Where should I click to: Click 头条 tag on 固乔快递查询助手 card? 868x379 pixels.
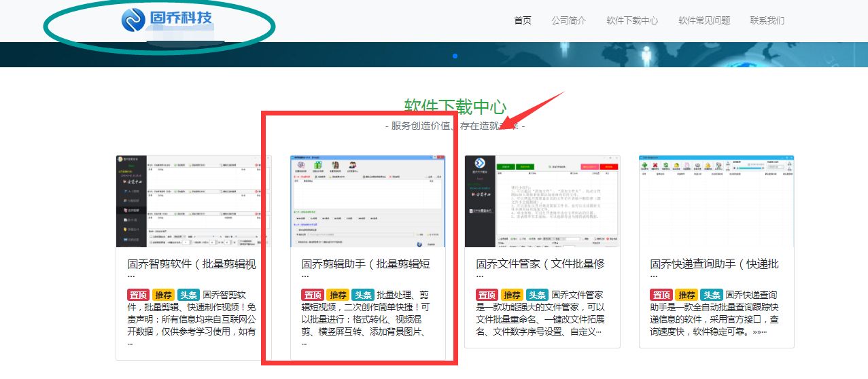point(712,295)
